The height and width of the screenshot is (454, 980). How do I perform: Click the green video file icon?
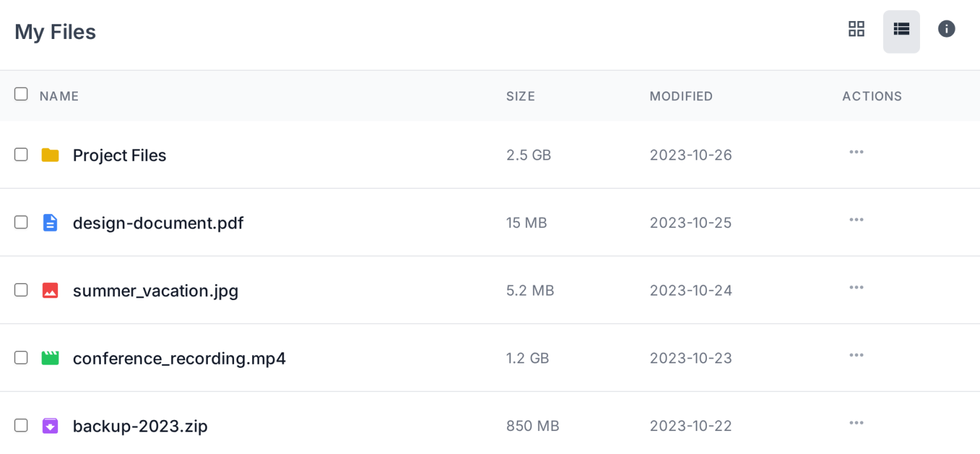(50, 358)
